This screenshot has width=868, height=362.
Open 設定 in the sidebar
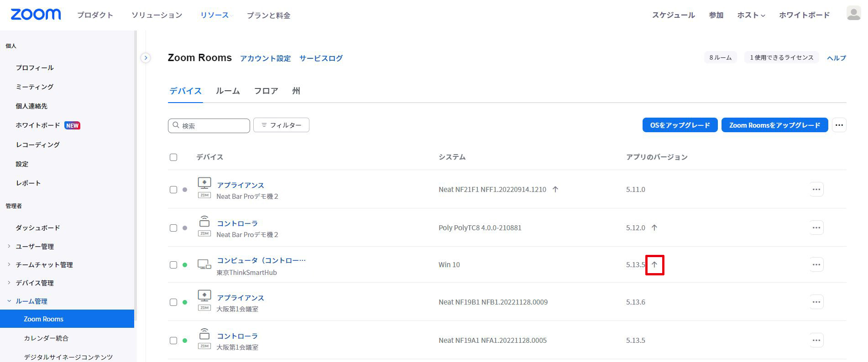[22, 164]
